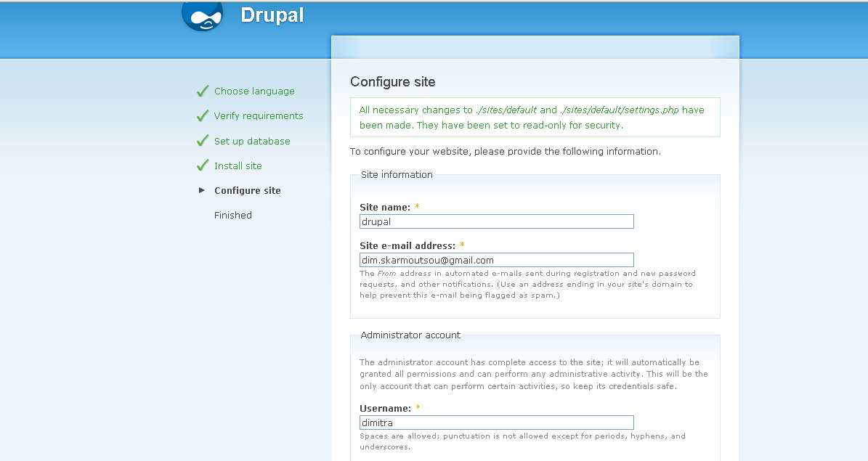This screenshot has width=868, height=461.
Task: Click the Username label
Action: click(x=385, y=409)
